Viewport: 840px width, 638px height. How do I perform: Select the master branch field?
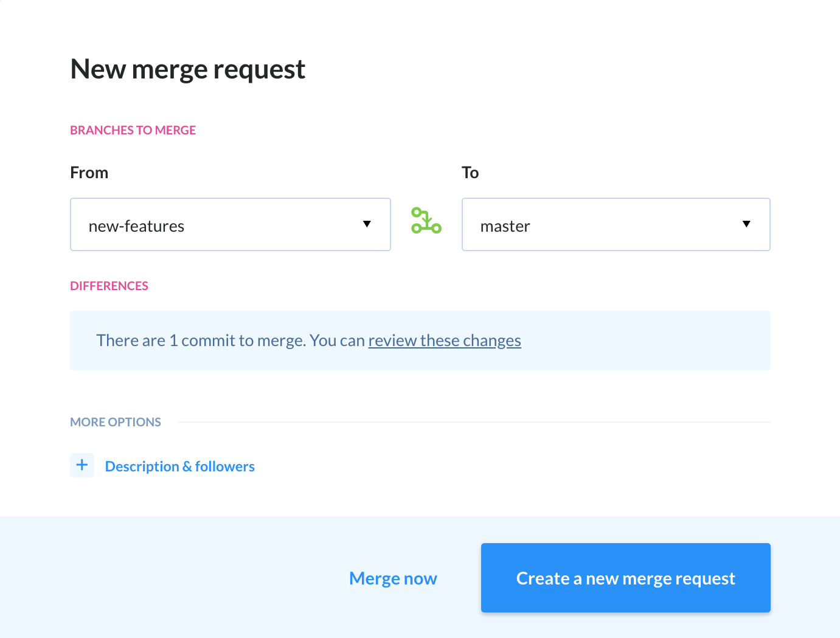pos(616,224)
